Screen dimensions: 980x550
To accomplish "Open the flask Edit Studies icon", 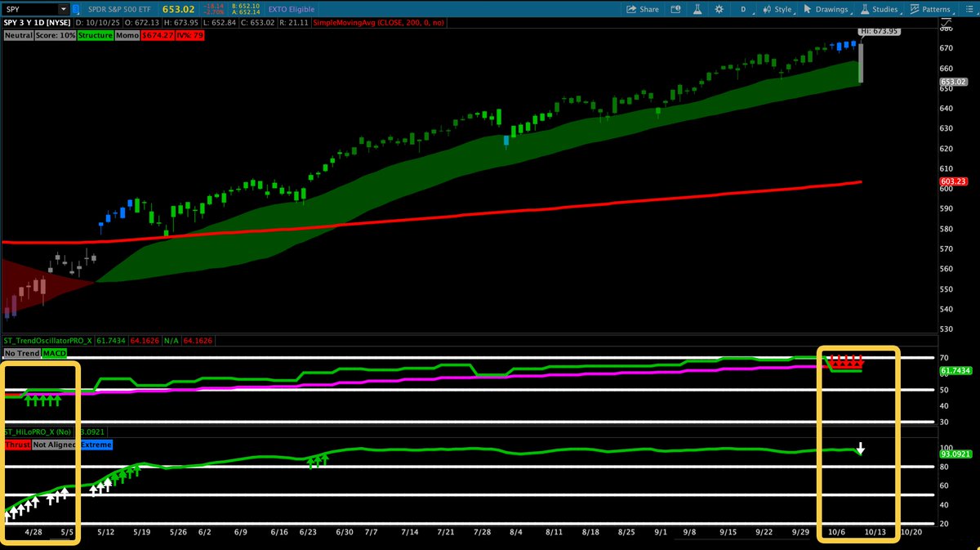I will 699,10.
